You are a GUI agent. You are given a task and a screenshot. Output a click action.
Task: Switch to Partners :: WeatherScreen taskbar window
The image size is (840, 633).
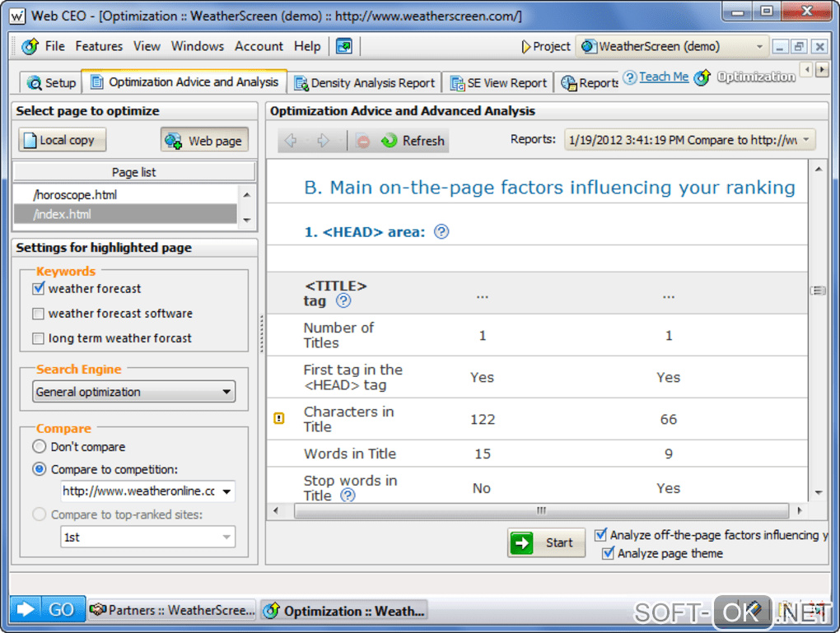pos(172,610)
